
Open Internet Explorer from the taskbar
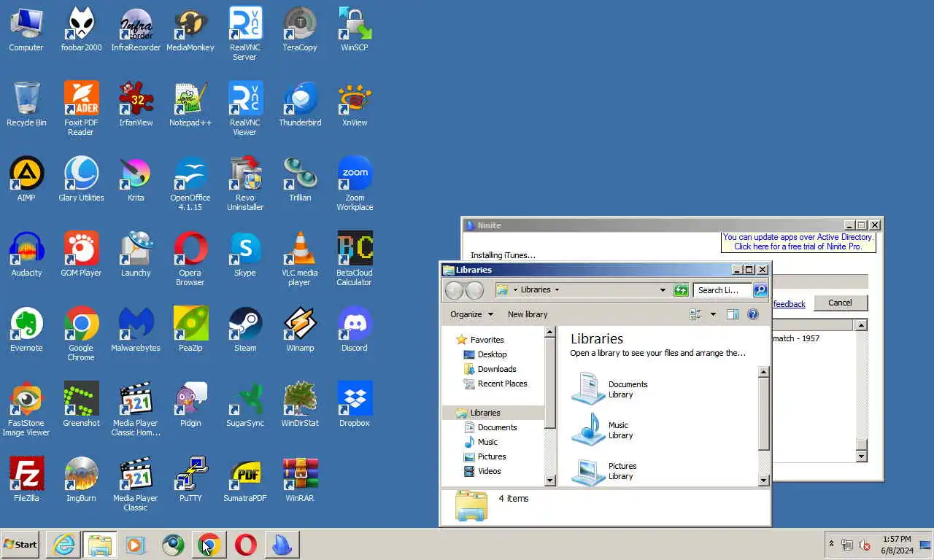[63, 545]
